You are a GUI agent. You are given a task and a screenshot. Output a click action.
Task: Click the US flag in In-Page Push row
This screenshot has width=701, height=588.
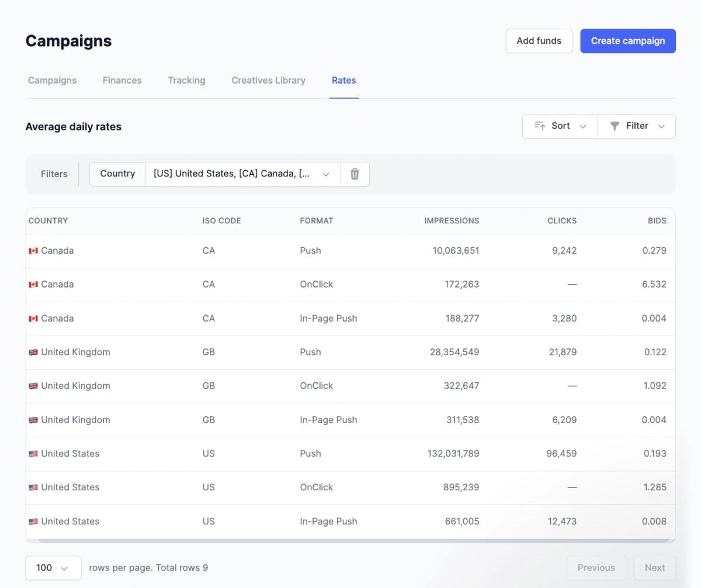33,522
